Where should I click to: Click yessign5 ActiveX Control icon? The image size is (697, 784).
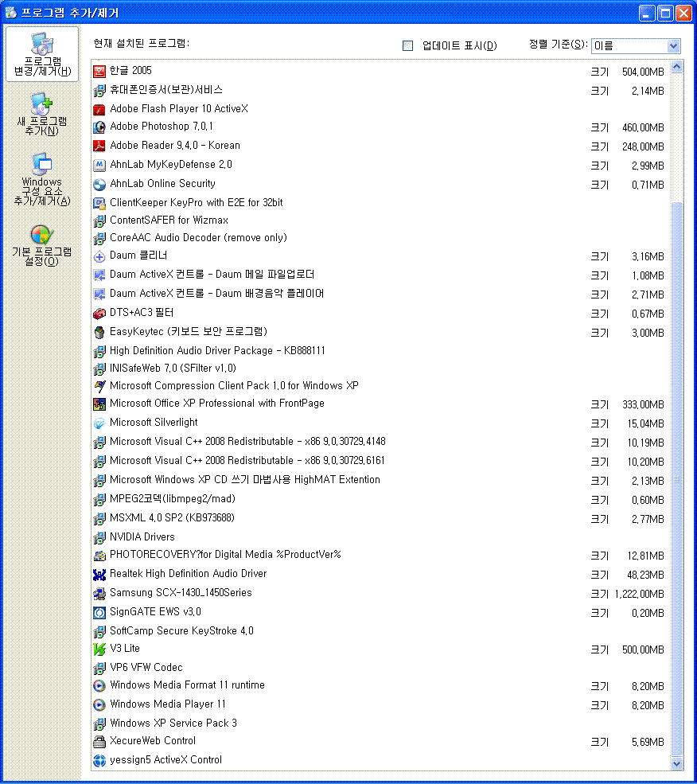click(x=99, y=760)
